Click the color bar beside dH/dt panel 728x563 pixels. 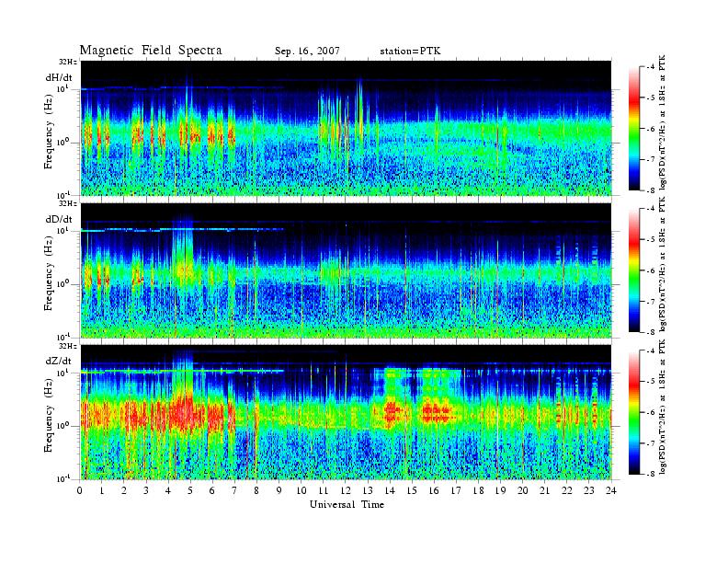(x=633, y=128)
